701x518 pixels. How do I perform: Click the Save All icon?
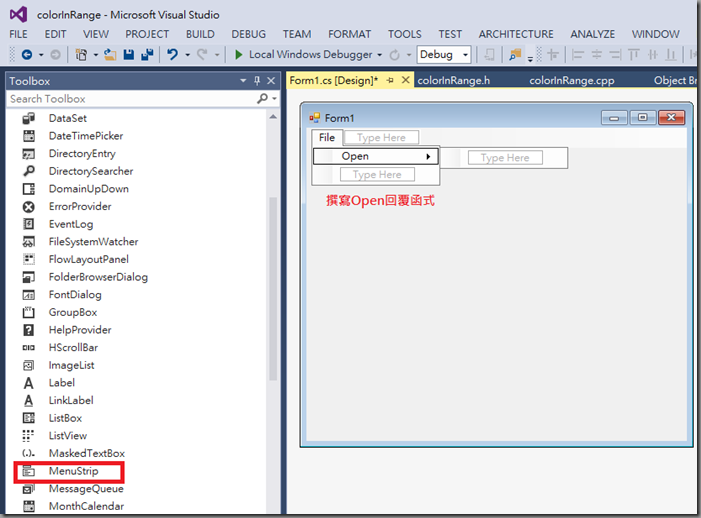pos(147,55)
